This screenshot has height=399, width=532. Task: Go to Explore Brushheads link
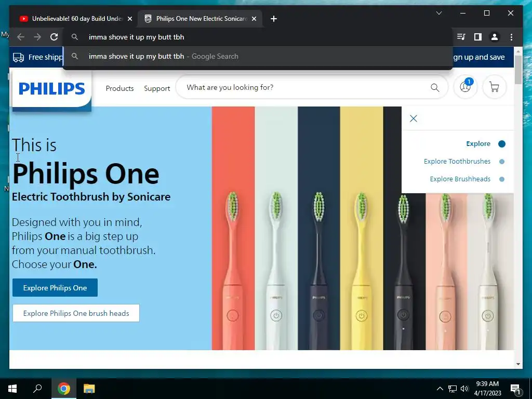click(460, 179)
